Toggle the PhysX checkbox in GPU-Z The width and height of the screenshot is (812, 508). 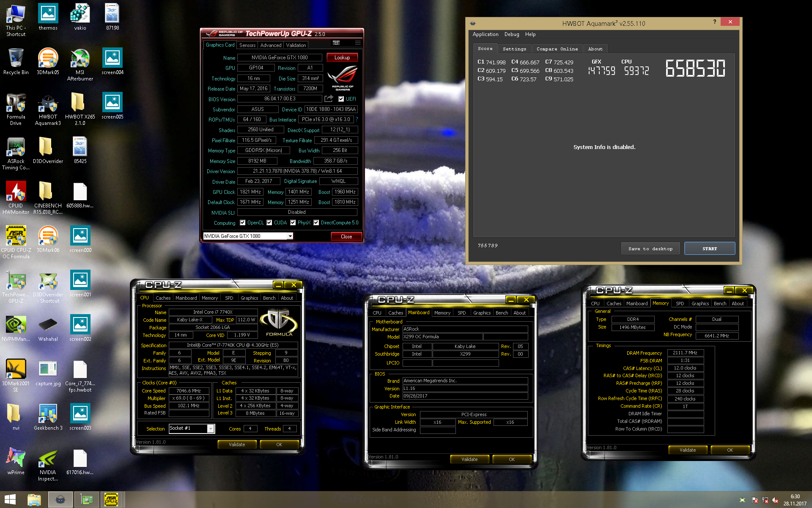point(293,223)
